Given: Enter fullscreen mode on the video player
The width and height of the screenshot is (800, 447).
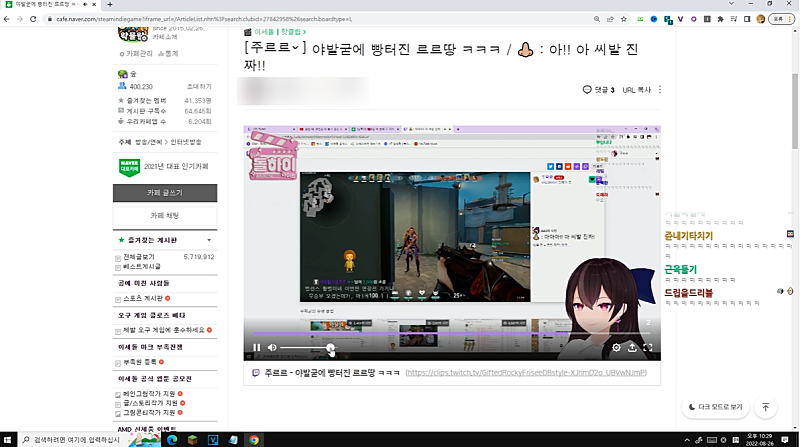Looking at the screenshot, I should (648, 347).
